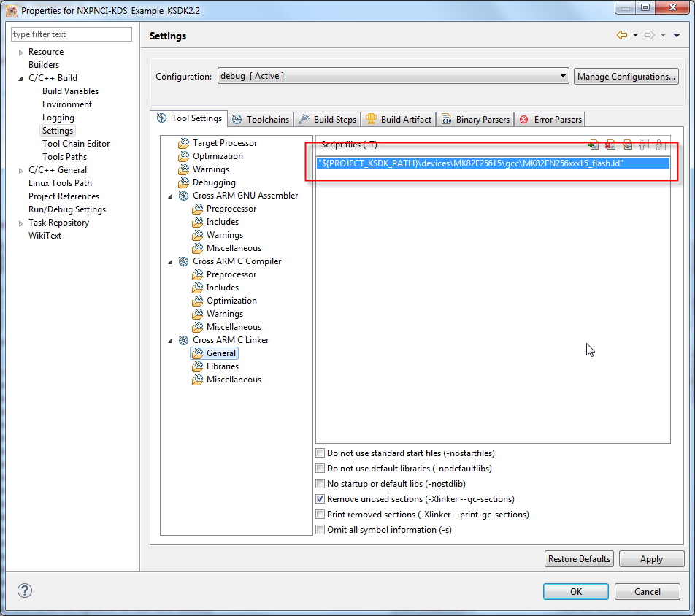Open Build Variables page
This screenshot has width=695, height=616.
(x=71, y=91)
